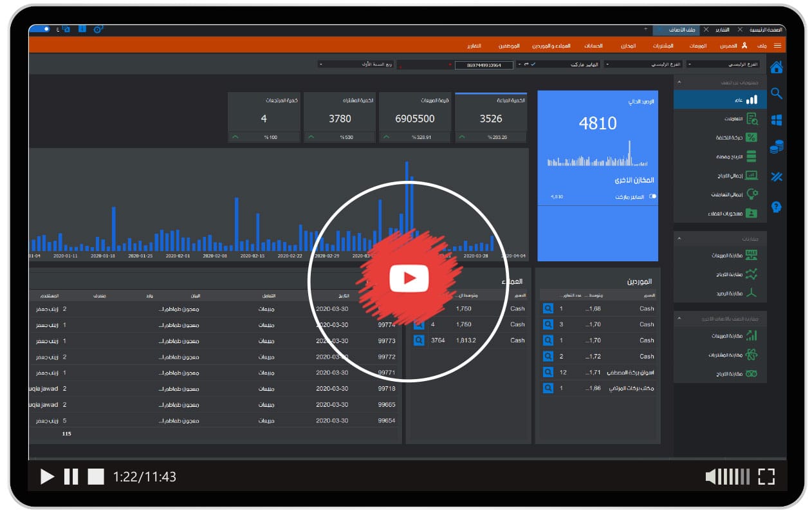Collapse the مقارنة الصنف بالاصناف الاخرى section
The image size is (812, 513).
tap(678, 319)
